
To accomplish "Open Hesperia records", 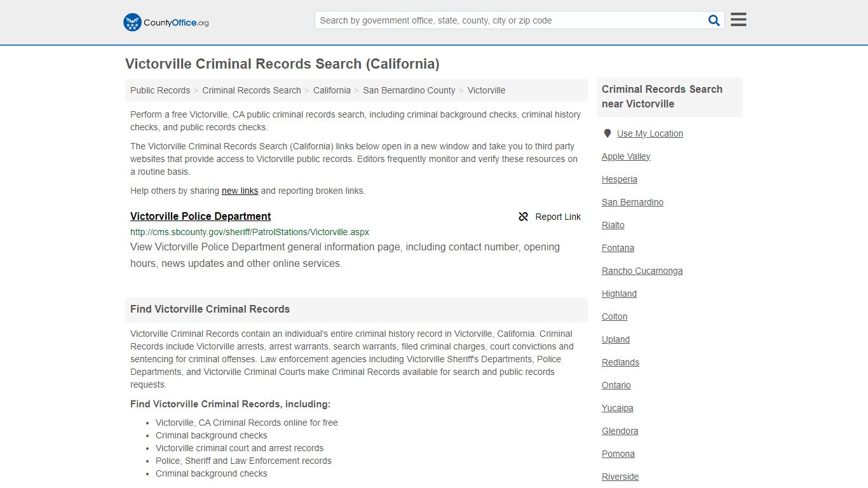I will pyautogui.click(x=620, y=179).
